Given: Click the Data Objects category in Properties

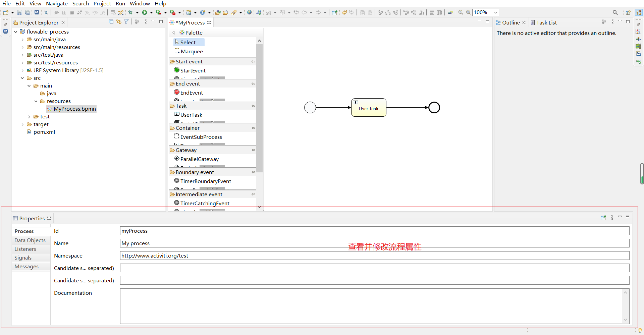Looking at the screenshot, I should click(x=30, y=240).
